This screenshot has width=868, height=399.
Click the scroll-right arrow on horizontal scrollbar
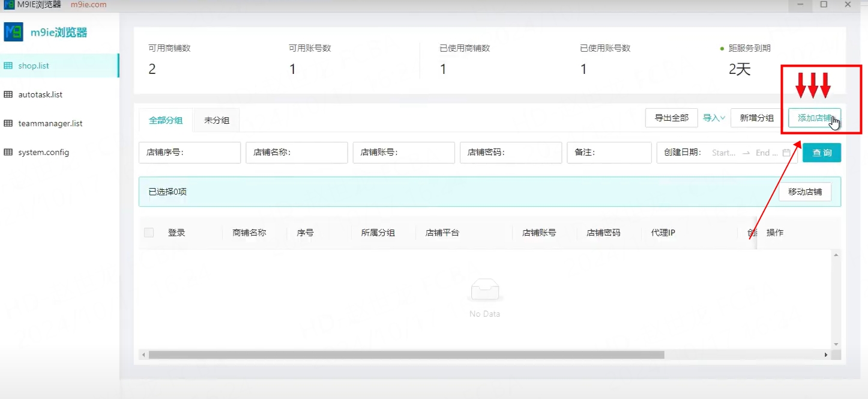tap(826, 355)
